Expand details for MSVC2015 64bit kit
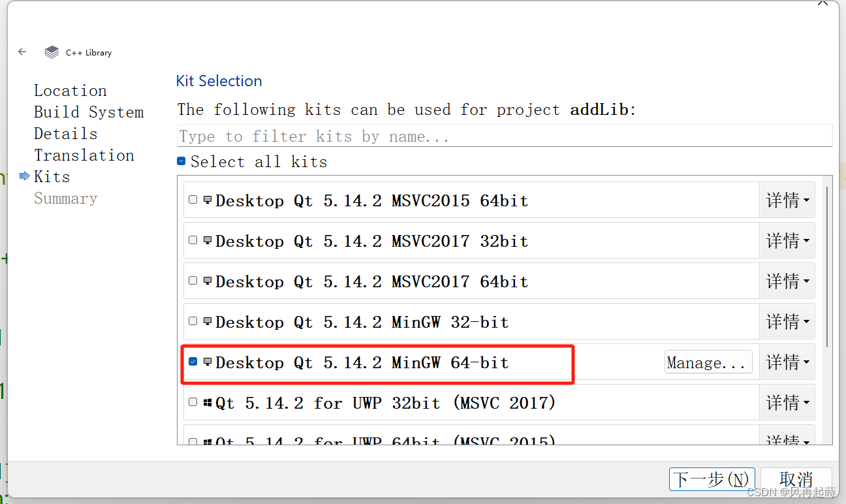This screenshot has height=504, width=846. tap(787, 200)
